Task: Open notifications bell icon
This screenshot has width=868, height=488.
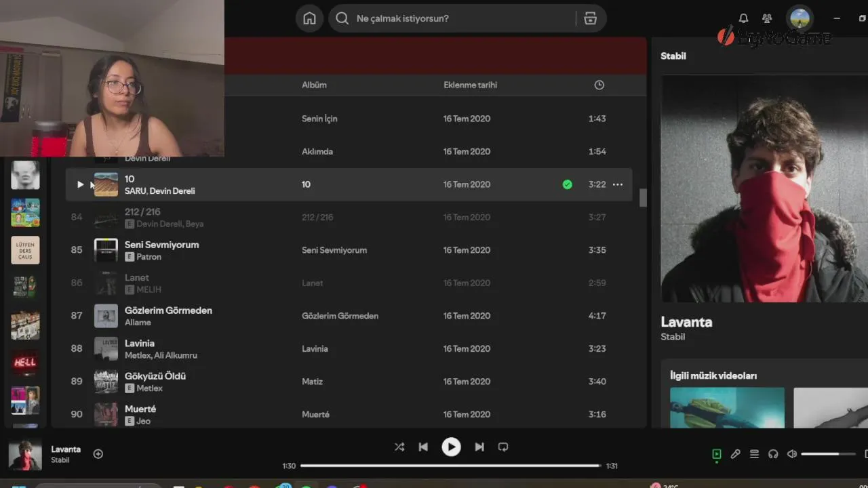Action: 744,18
